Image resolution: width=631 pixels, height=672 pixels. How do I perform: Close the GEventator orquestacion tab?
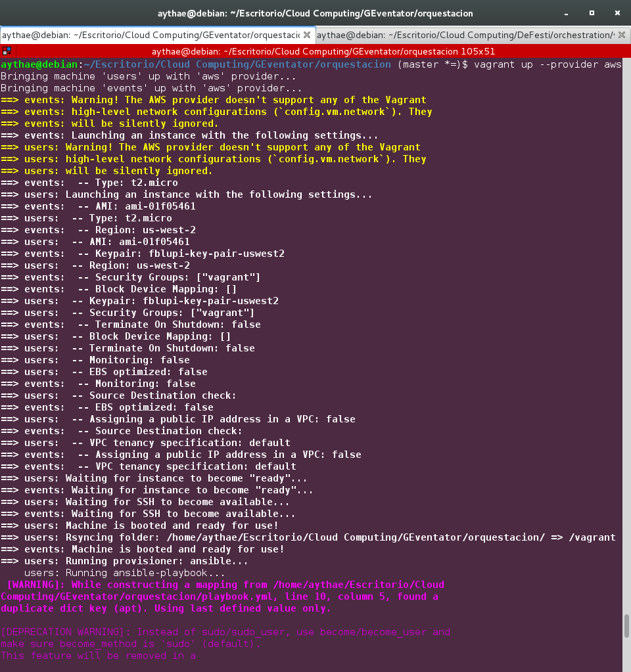(307, 35)
